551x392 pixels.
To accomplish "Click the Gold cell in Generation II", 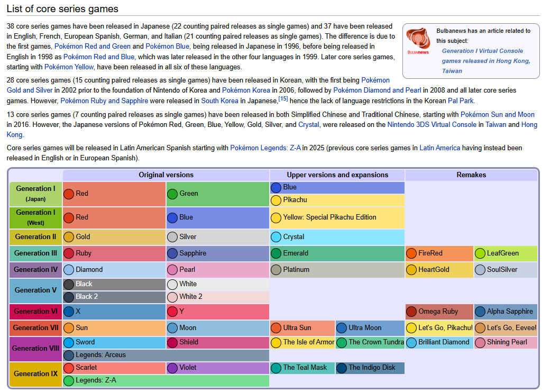I will click(114, 237).
